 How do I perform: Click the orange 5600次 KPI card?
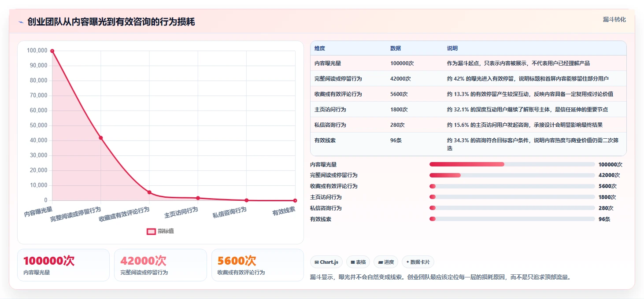[x=258, y=265]
